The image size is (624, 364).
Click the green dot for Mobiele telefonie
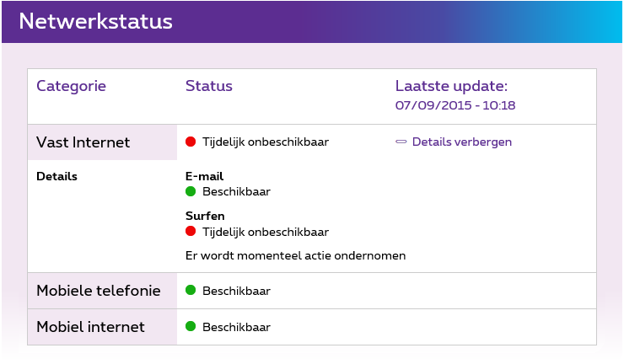[x=191, y=290]
